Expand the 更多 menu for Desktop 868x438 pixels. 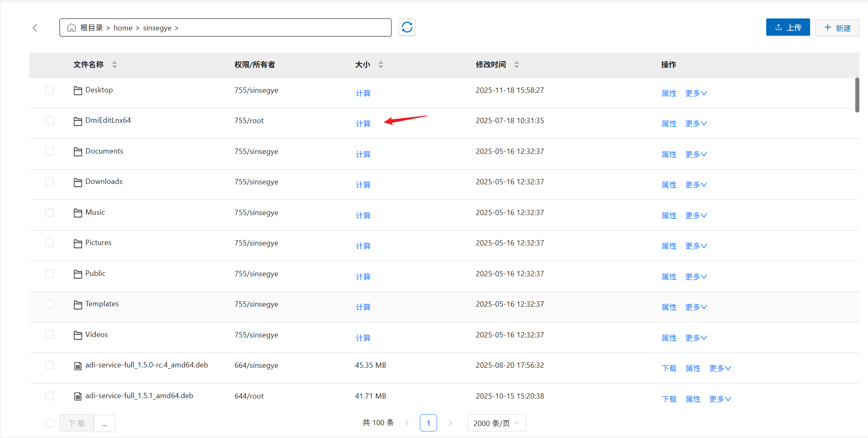(x=696, y=93)
